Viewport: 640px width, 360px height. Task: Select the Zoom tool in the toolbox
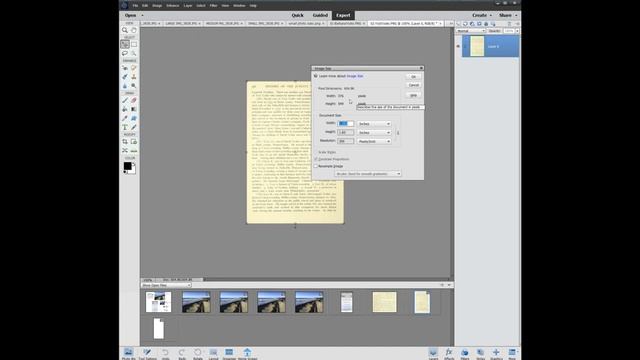[x=125, y=30]
